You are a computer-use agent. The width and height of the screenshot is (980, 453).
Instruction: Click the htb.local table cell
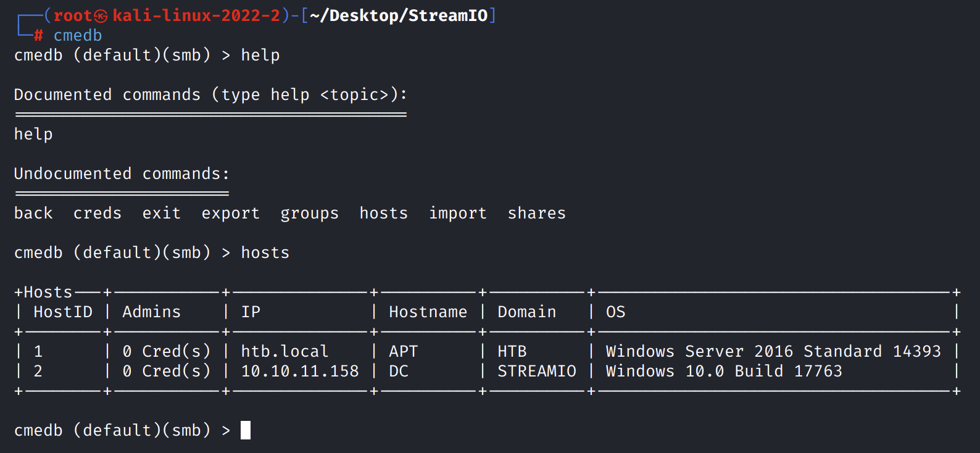(x=284, y=351)
